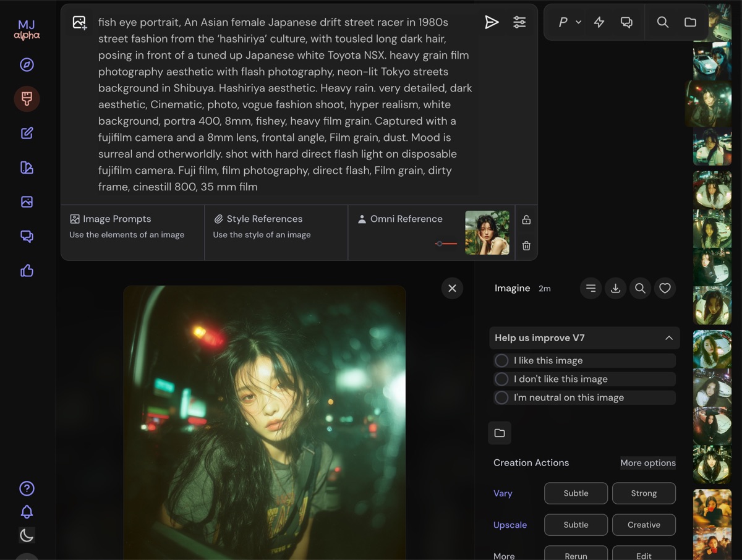The height and width of the screenshot is (560, 742).
Task: Open the Organize image icon in sidebar
Action: (x=27, y=202)
